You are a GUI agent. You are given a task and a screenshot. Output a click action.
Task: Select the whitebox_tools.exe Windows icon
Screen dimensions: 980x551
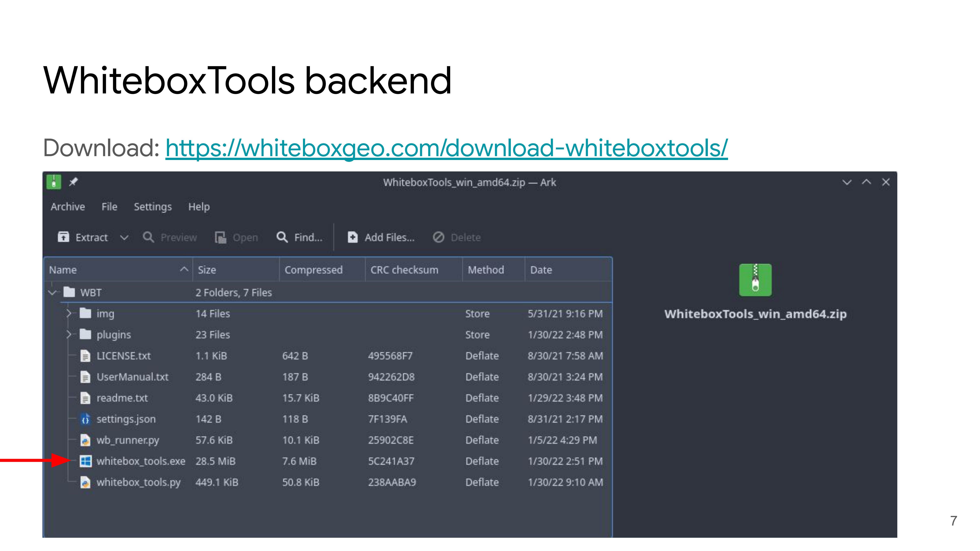[86, 461]
